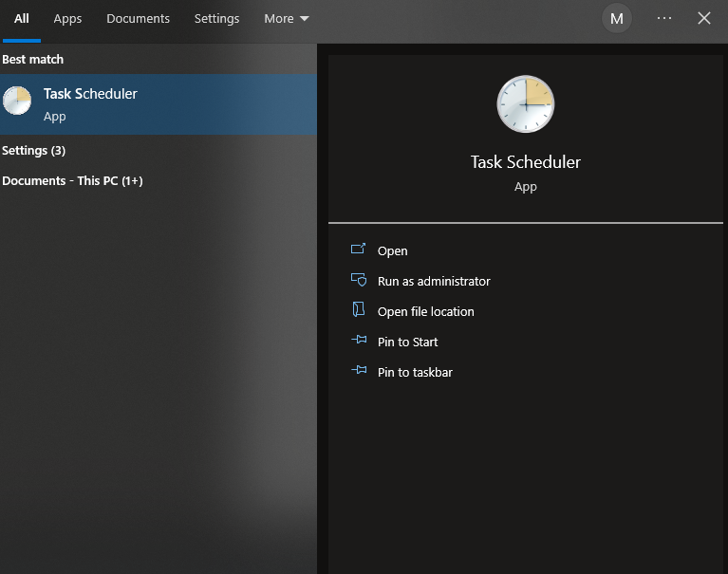
Task: Open the M user account avatar
Action: [x=617, y=19]
